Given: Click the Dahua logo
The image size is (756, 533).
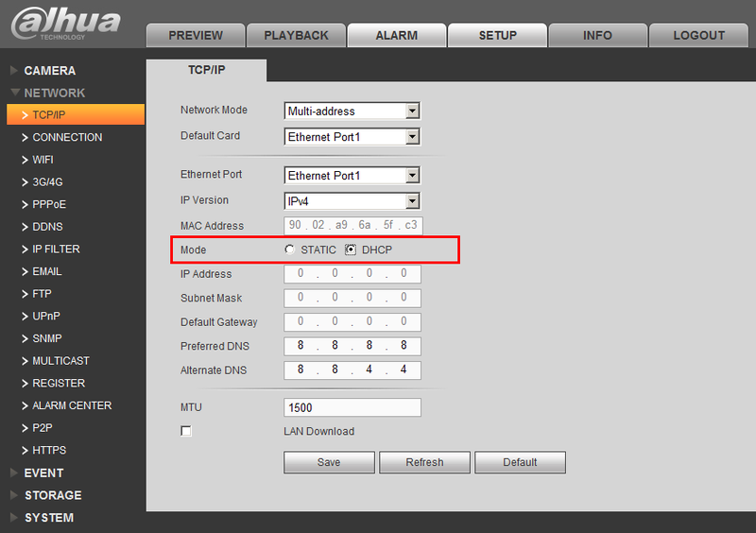Looking at the screenshot, I should (x=66, y=24).
